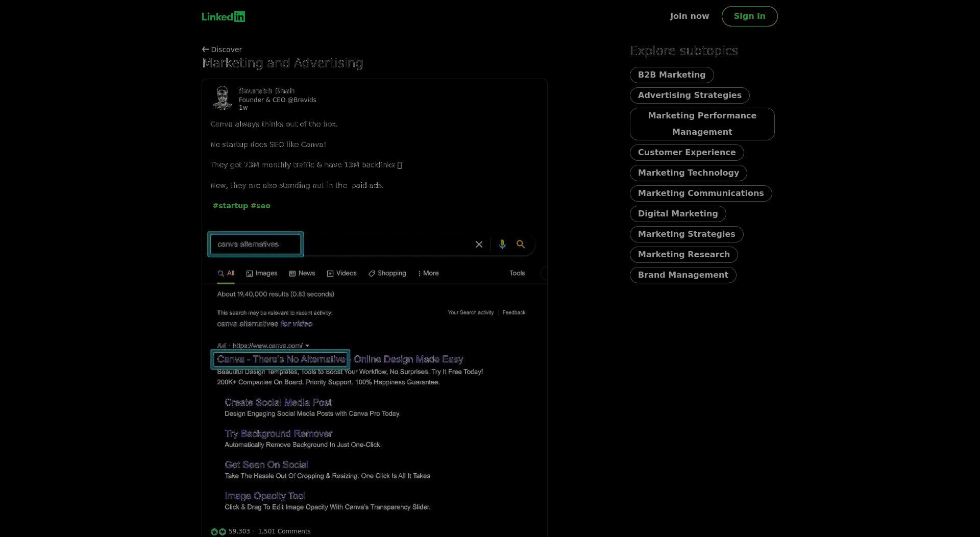The image size is (980, 537).
Task: Click the Explore subtopics heading
Action: pyautogui.click(x=683, y=51)
